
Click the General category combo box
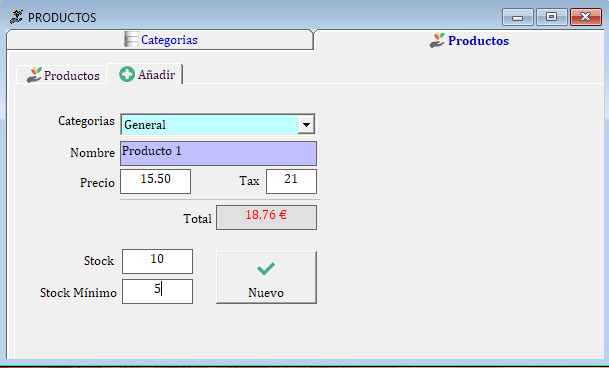[x=218, y=124]
